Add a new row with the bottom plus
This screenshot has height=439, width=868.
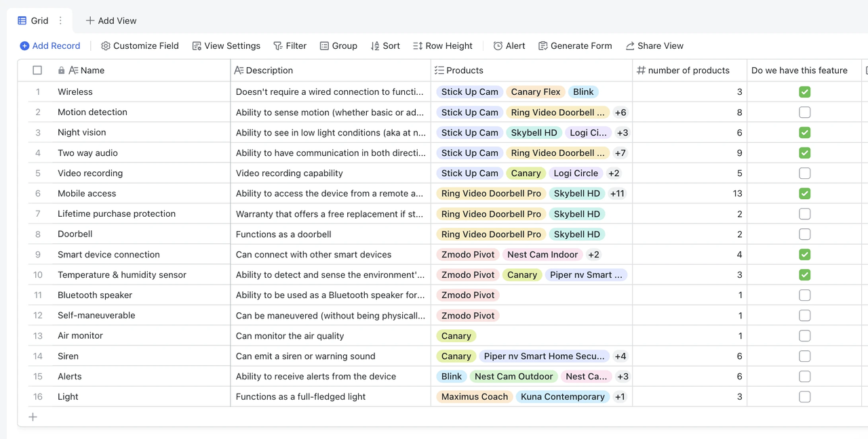click(33, 417)
